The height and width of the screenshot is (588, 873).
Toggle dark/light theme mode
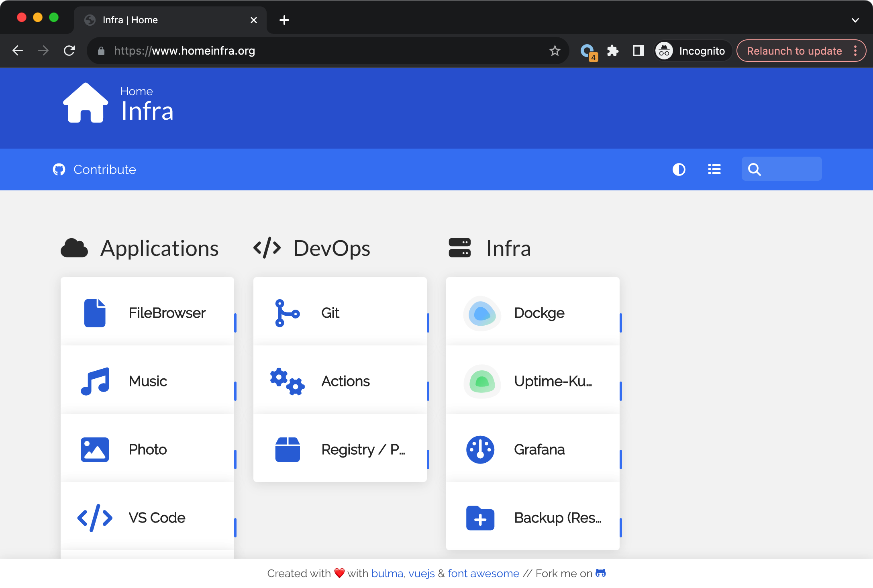(679, 169)
